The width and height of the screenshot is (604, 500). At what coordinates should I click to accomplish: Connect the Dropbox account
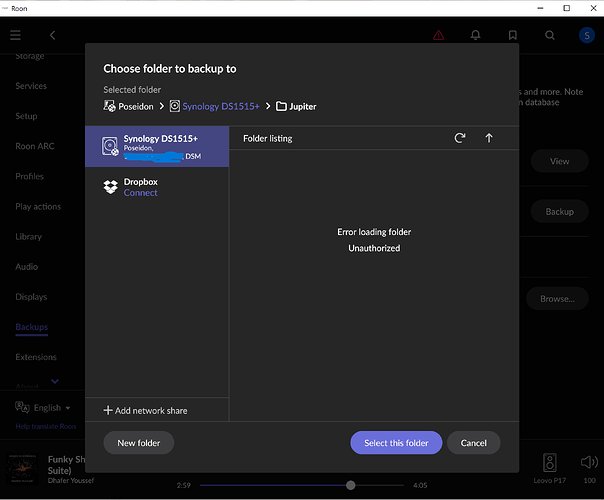(x=140, y=193)
